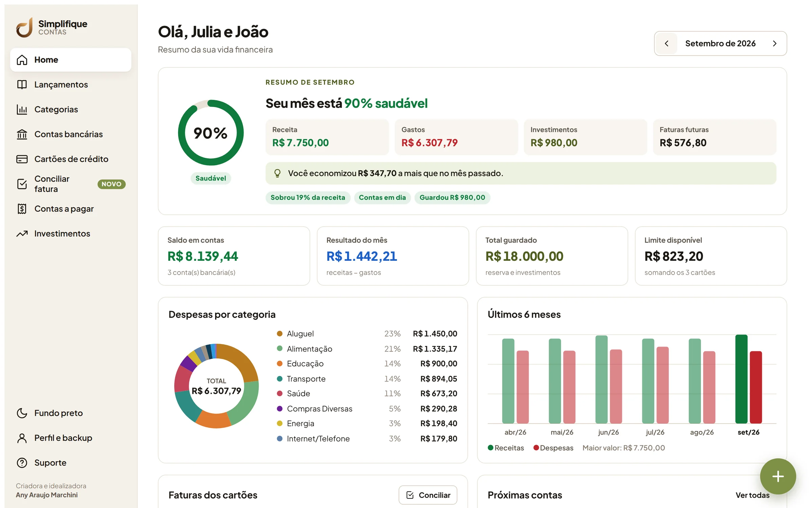Click the Home house icon
This screenshot has width=812, height=508.
tap(22, 60)
